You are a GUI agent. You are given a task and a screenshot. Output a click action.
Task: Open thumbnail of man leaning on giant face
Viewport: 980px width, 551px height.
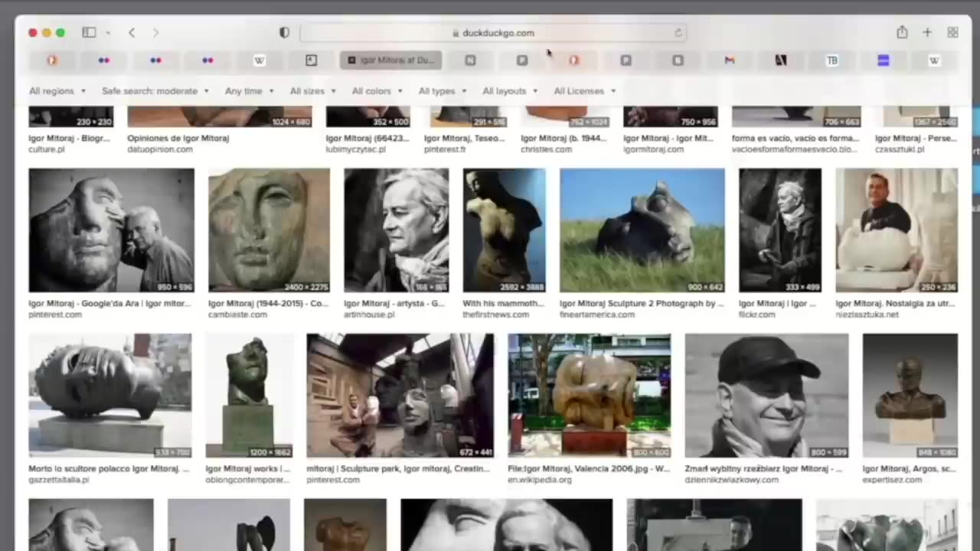[x=112, y=230]
